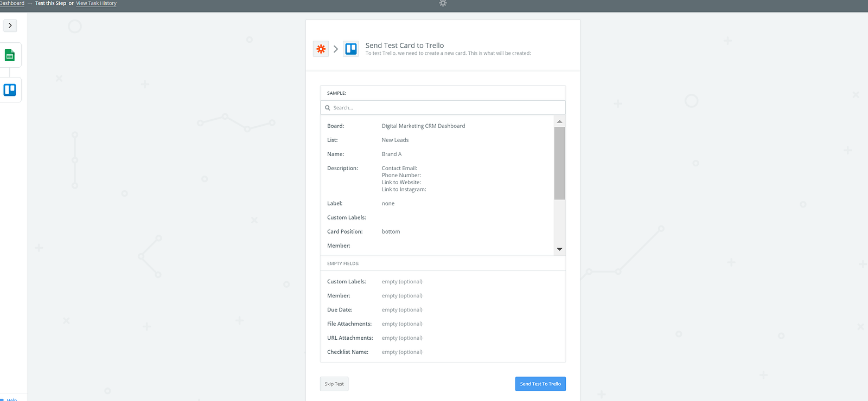Click the 'Name:' field label

[335, 154]
